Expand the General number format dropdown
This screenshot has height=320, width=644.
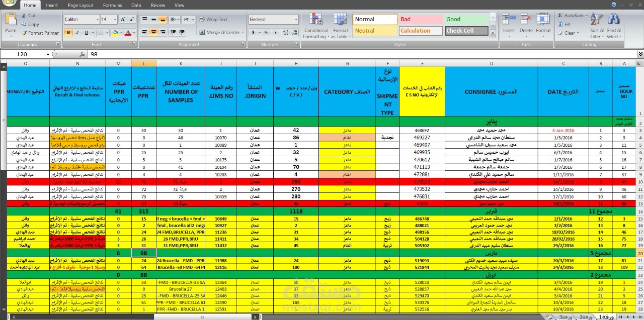296,20
